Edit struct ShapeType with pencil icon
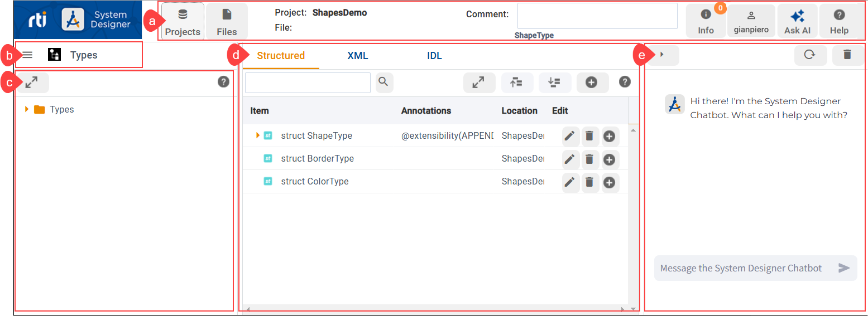This screenshot has width=868, height=316. click(x=569, y=136)
